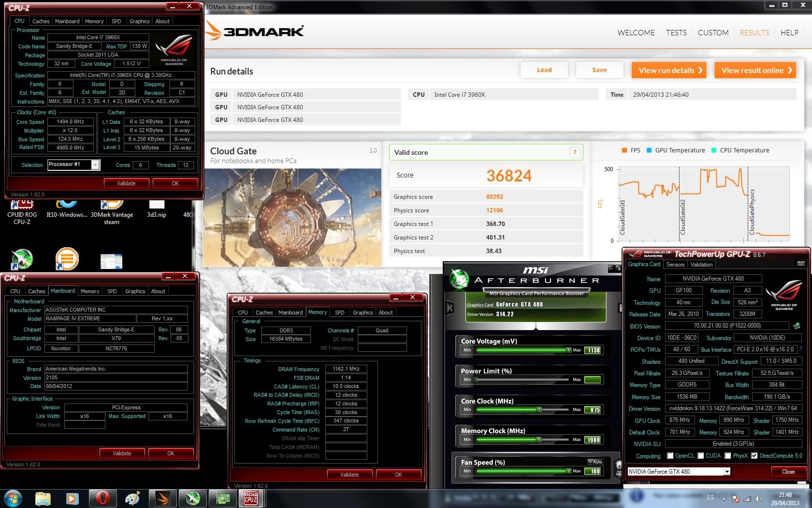The width and height of the screenshot is (812, 508).
Task: Click the Save button in 3DMark
Action: [599, 70]
